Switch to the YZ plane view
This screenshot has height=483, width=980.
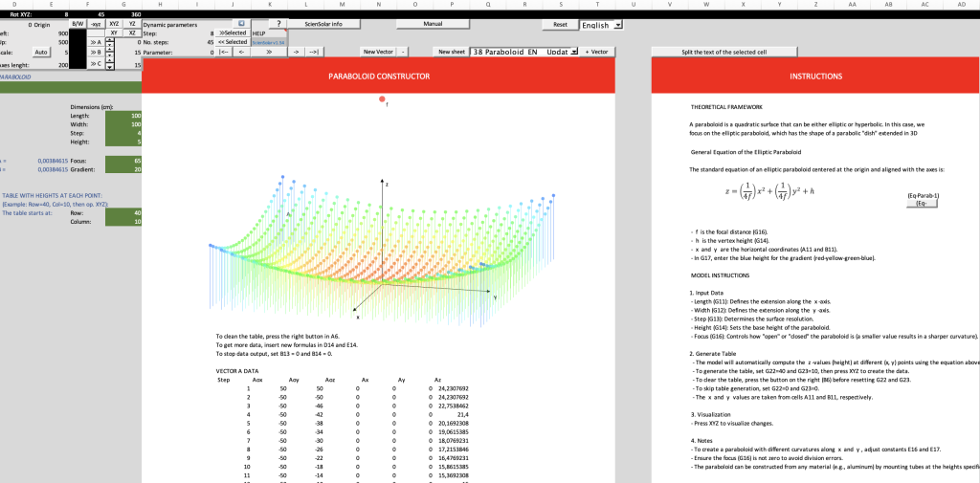click(132, 23)
